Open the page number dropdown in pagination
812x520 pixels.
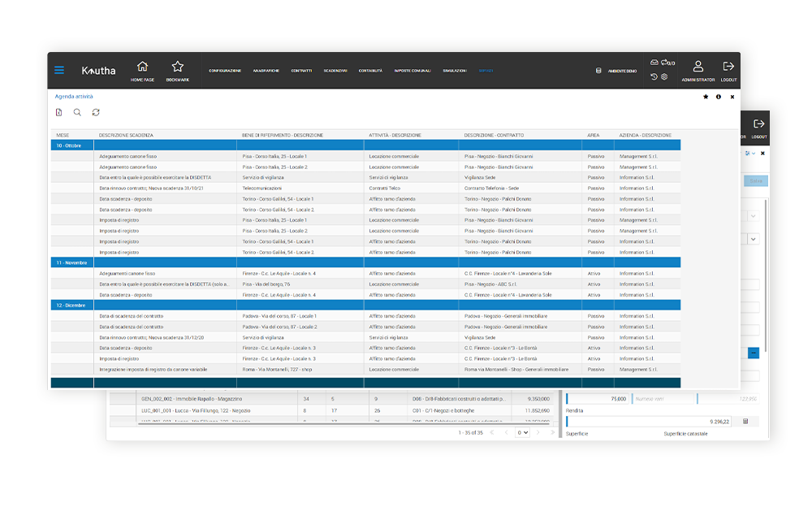(523, 433)
